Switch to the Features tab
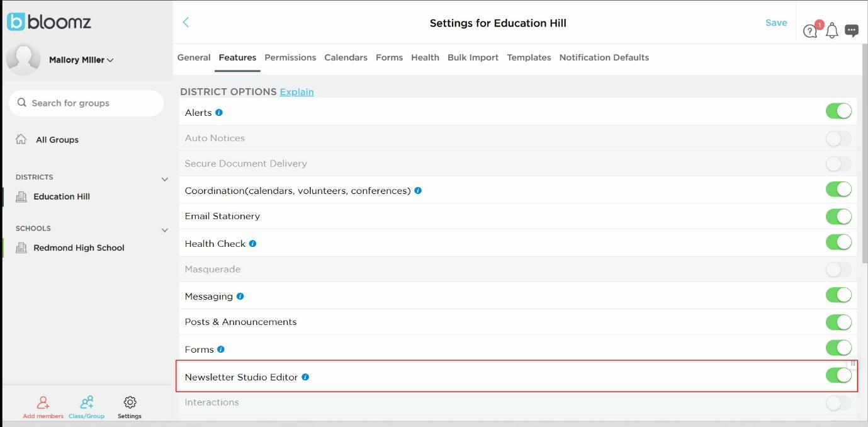 click(x=237, y=57)
